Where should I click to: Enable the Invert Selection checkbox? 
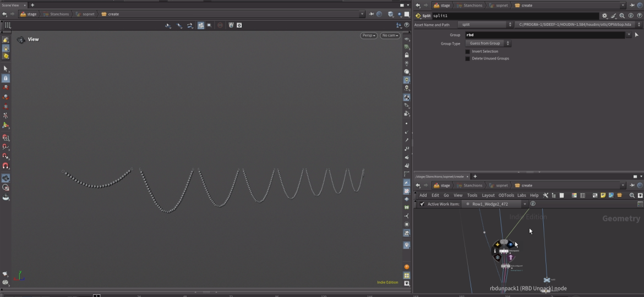468,51
